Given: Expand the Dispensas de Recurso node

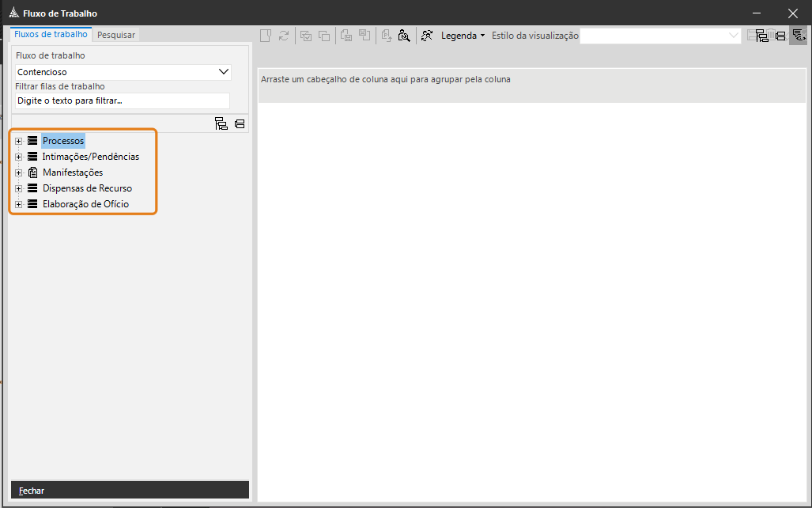Looking at the screenshot, I should point(18,188).
